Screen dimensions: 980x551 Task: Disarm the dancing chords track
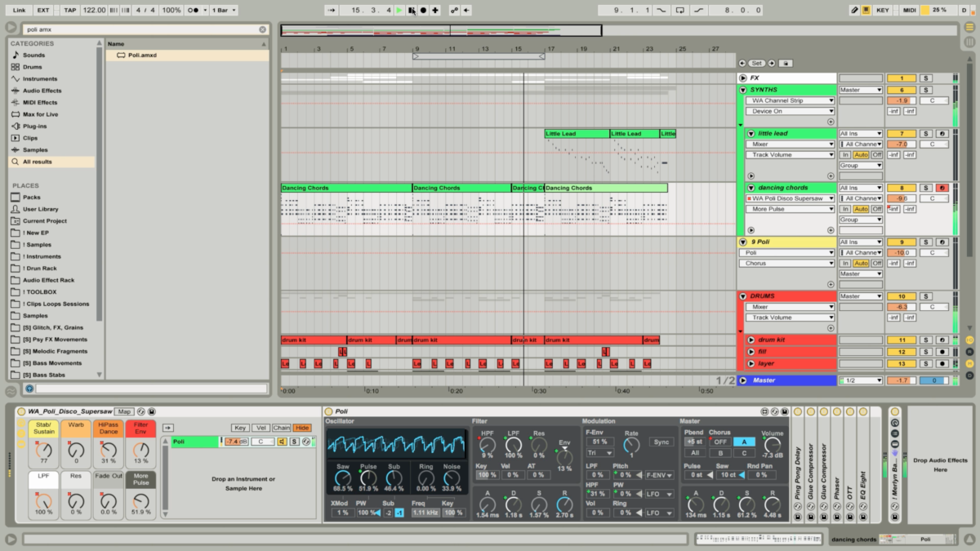pos(942,188)
